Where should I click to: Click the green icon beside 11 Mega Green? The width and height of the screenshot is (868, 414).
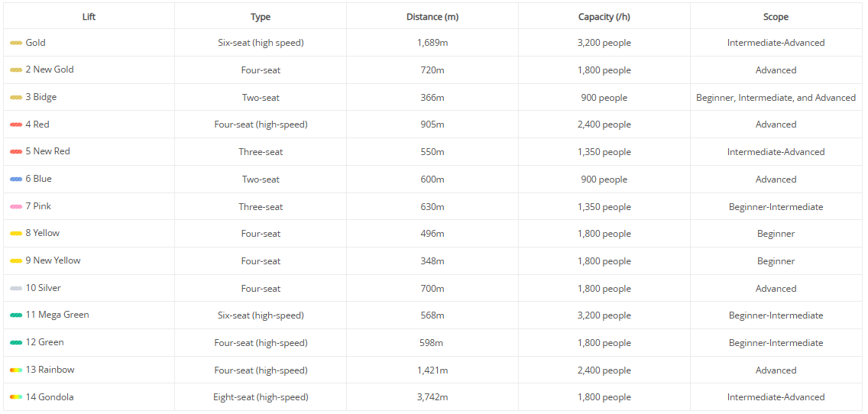click(16, 315)
